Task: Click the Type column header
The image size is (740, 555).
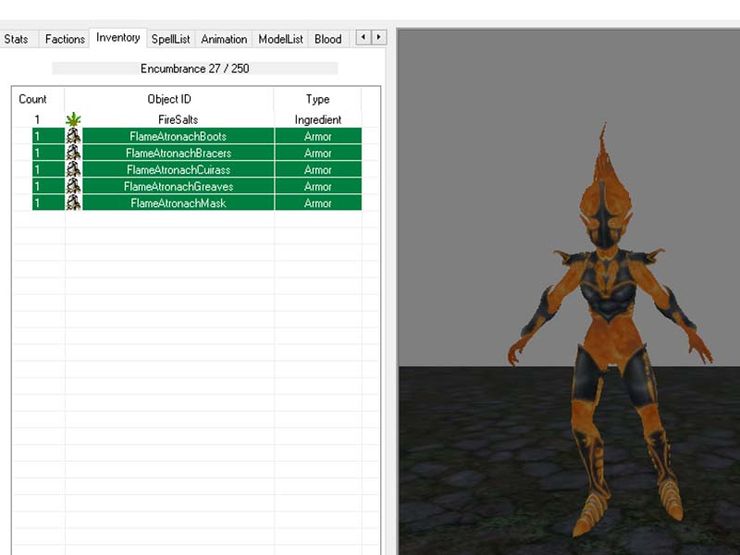Action: (317, 99)
